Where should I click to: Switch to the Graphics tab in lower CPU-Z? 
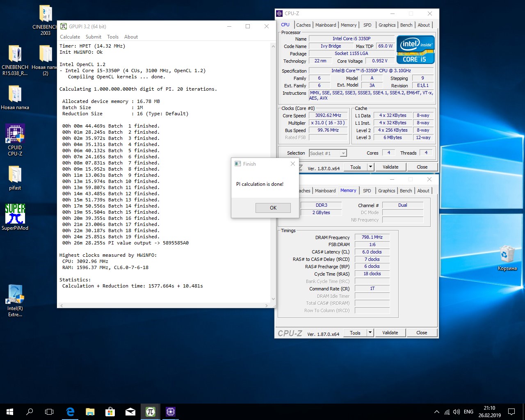[387, 191]
